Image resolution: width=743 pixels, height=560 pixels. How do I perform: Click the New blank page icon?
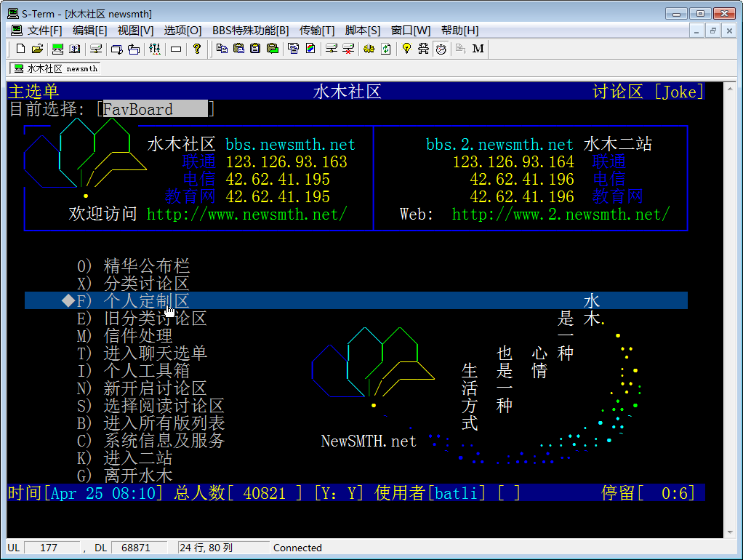click(20, 49)
